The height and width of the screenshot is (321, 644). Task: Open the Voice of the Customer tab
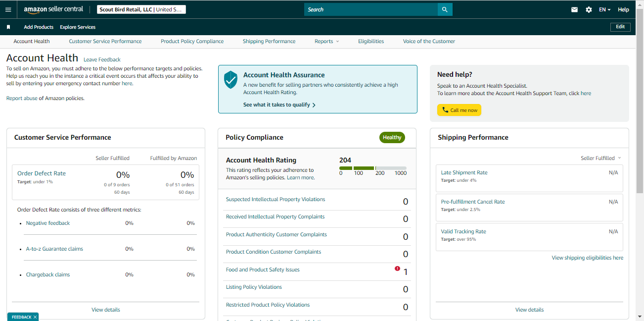pyautogui.click(x=429, y=41)
